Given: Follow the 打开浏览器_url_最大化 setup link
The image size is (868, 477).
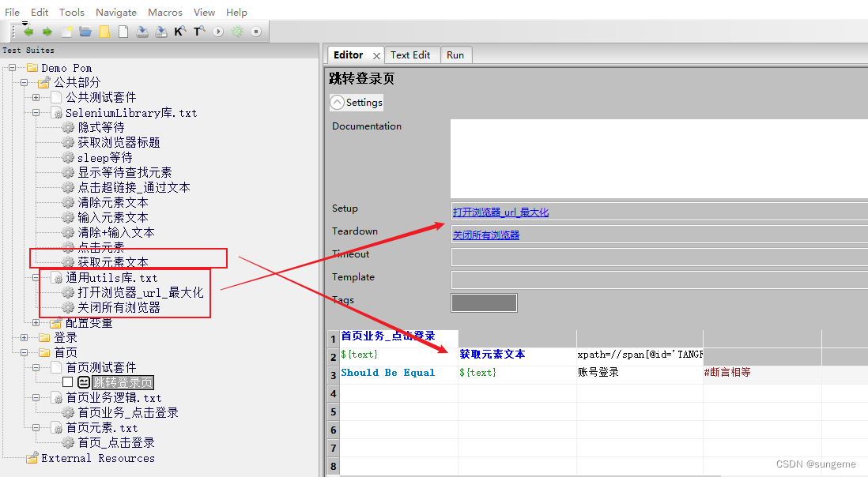Looking at the screenshot, I should point(500,212).
